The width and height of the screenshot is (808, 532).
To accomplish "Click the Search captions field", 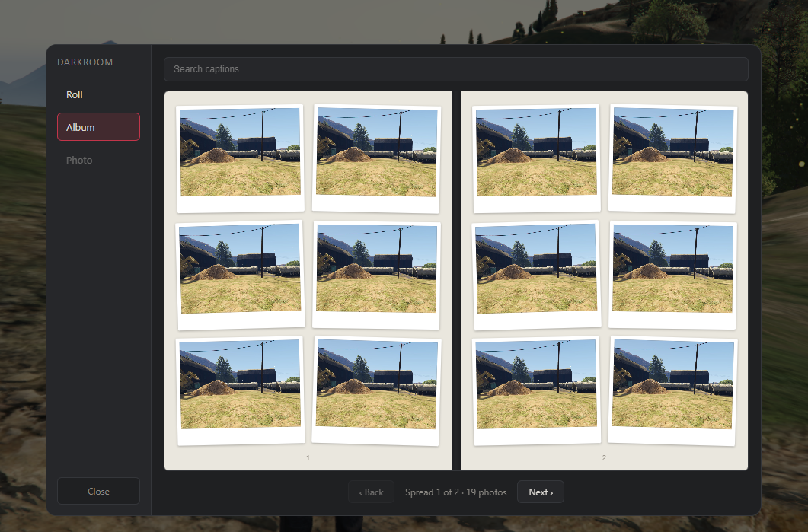I will coord(455,69).
